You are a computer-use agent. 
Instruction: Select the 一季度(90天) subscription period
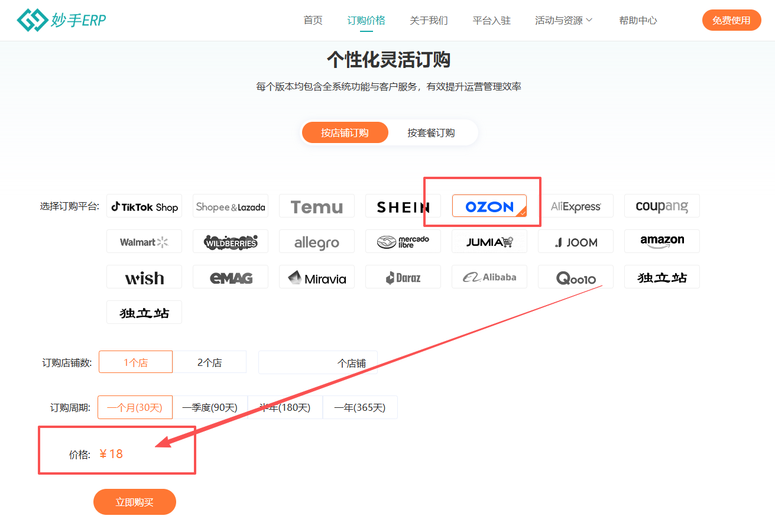209,407
